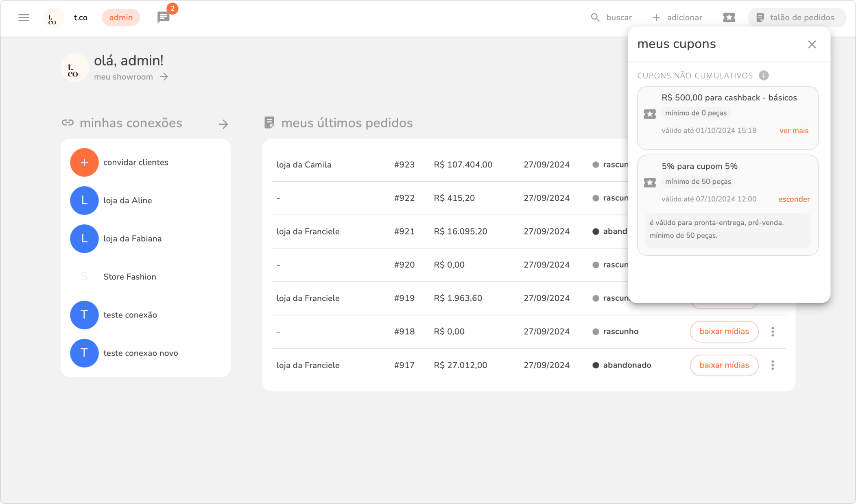Open options menu for order #917
The image size is (856, 504).
(772, 365)
